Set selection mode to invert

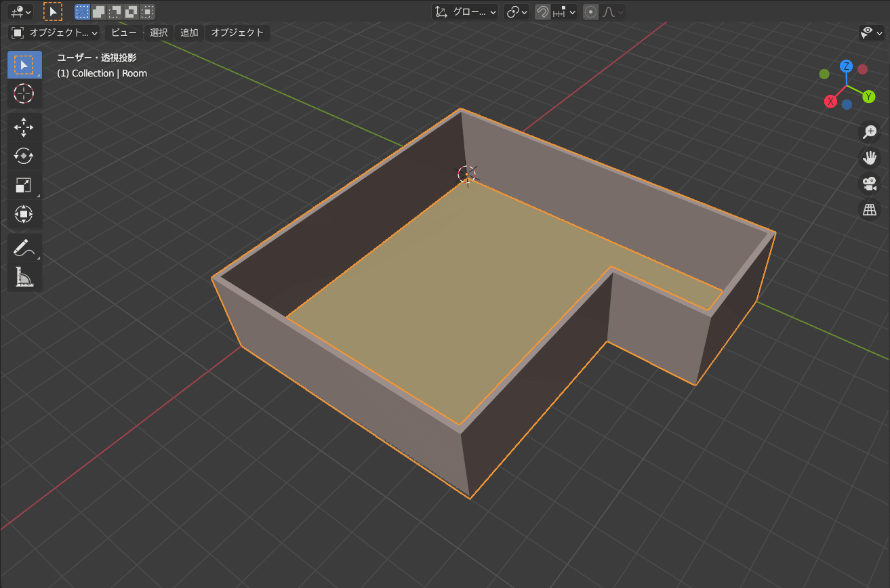click(132, 12)
